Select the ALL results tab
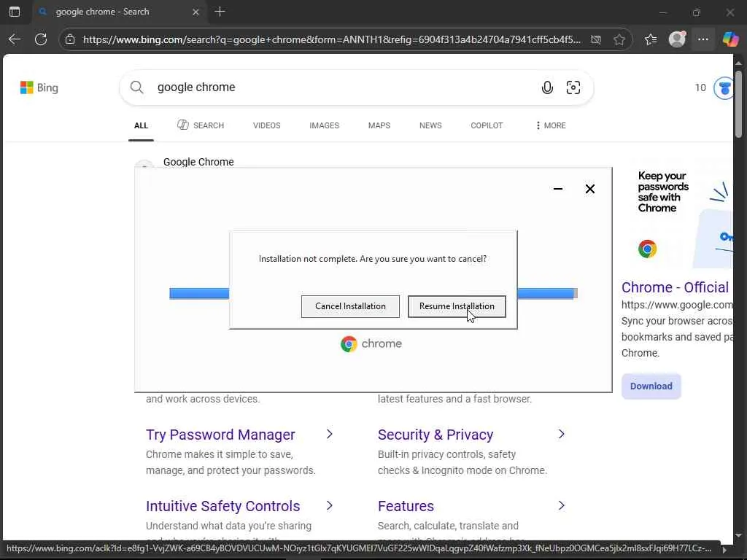Screen dimensions: 747x560 point(141,125)
